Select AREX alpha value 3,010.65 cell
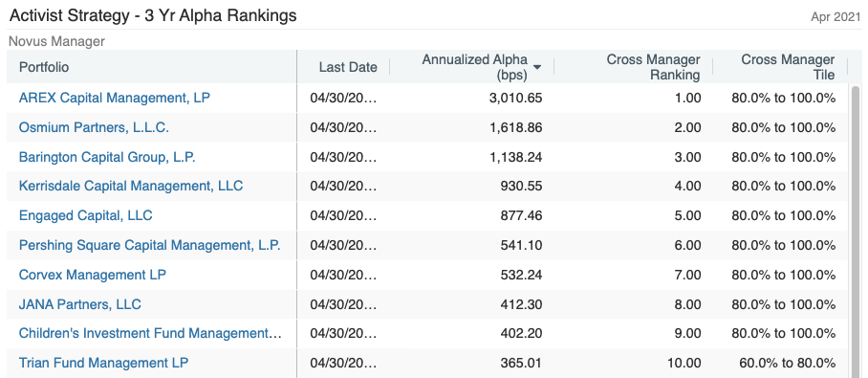Screen dimensions: 868x378 click(x=516, y=99)
